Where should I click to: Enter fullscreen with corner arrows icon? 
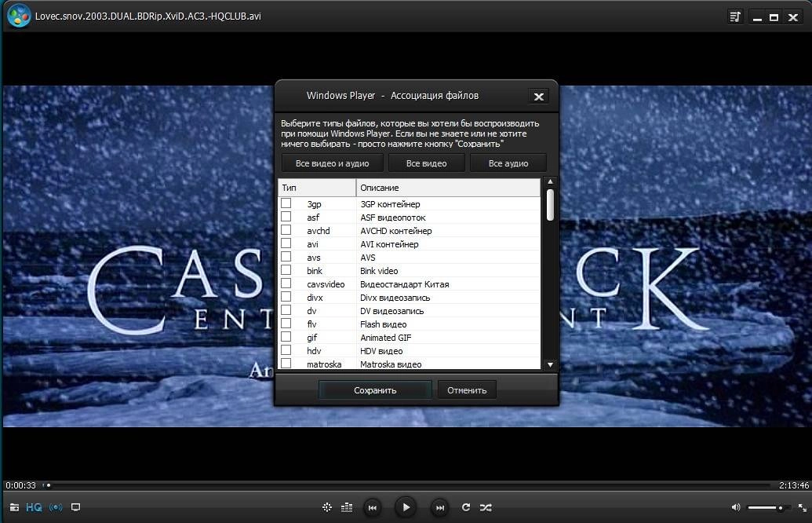[802, 508]
